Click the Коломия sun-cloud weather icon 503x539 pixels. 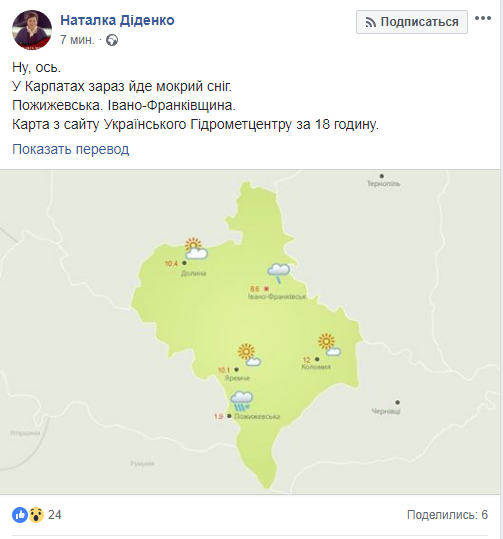[329, 344]
